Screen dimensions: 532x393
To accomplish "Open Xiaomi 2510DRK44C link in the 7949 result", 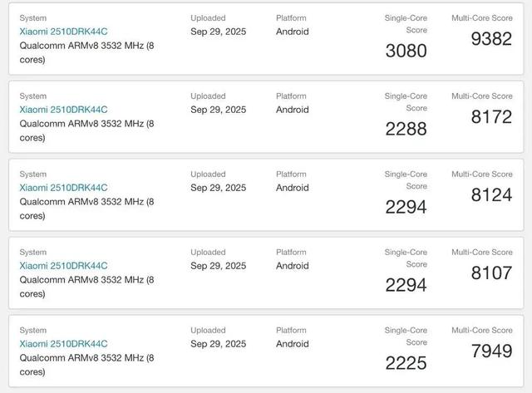I will [x=64, y=344].
